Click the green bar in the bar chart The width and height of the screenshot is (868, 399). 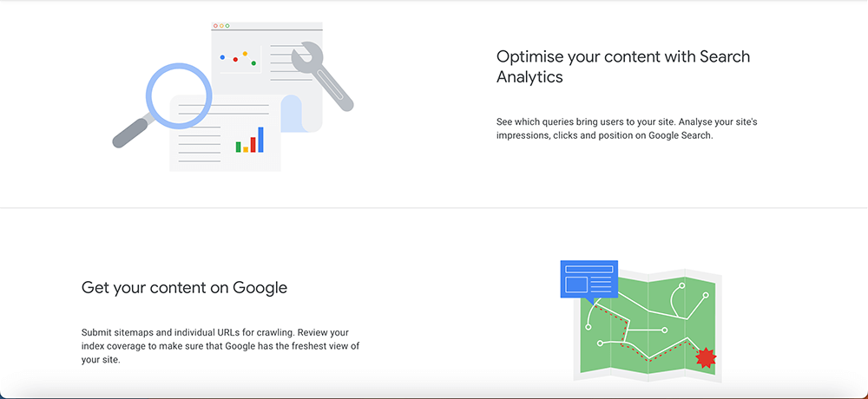(239, 146)
